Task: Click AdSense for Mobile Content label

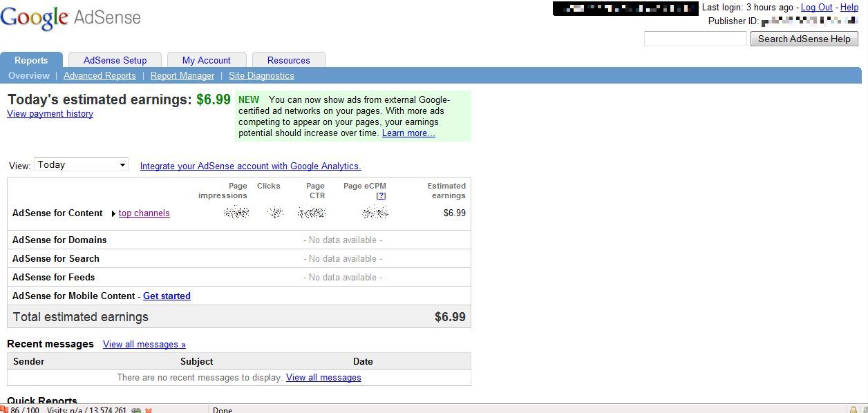Action: click(74, 296)
